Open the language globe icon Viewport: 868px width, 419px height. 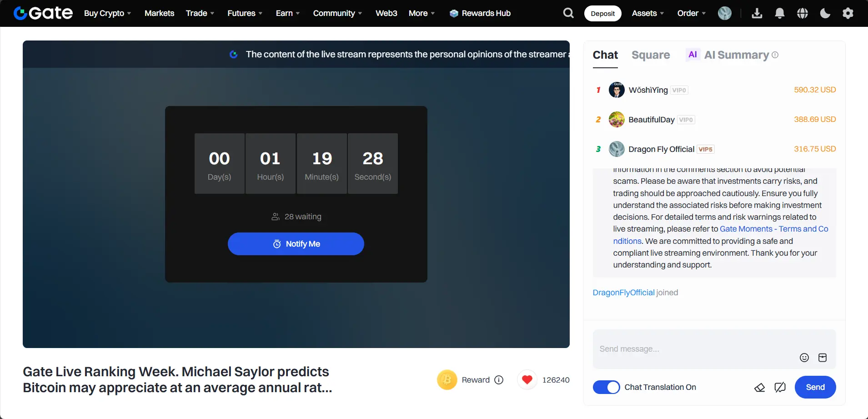point(803,13)
